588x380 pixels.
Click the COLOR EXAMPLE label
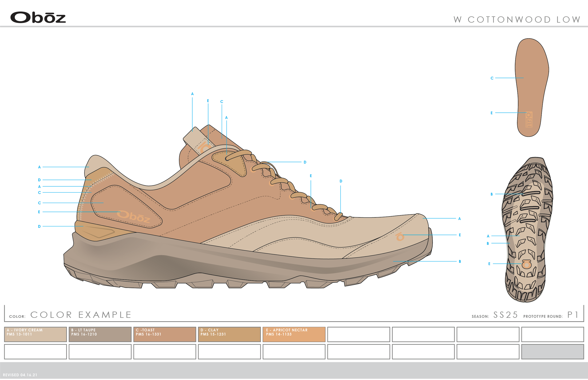coord(80,314)
